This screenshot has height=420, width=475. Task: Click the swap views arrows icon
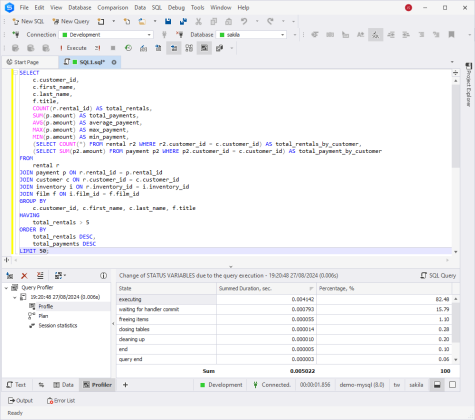(x=41, y=385)
